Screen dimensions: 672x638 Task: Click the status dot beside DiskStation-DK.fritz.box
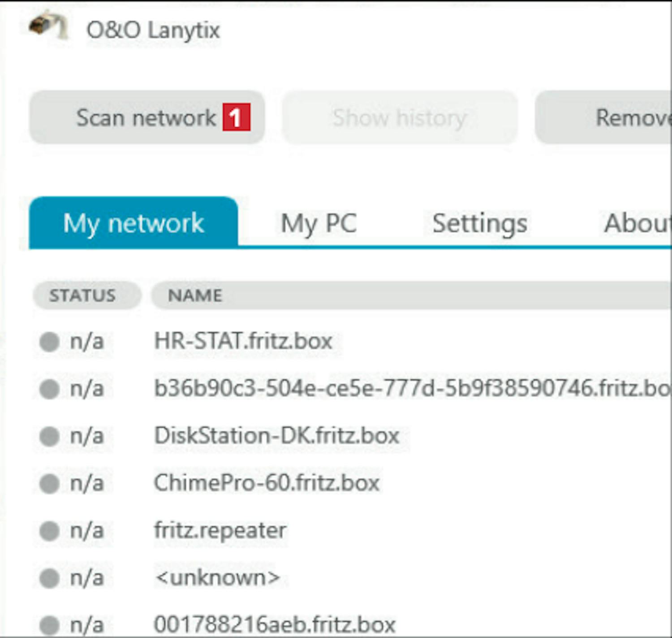pyautogui.click(x=49, y=436)
